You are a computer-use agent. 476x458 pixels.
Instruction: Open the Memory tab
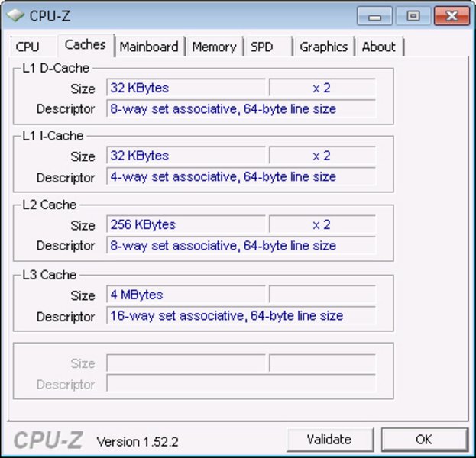pyautogui.click(x=215, y=47)
